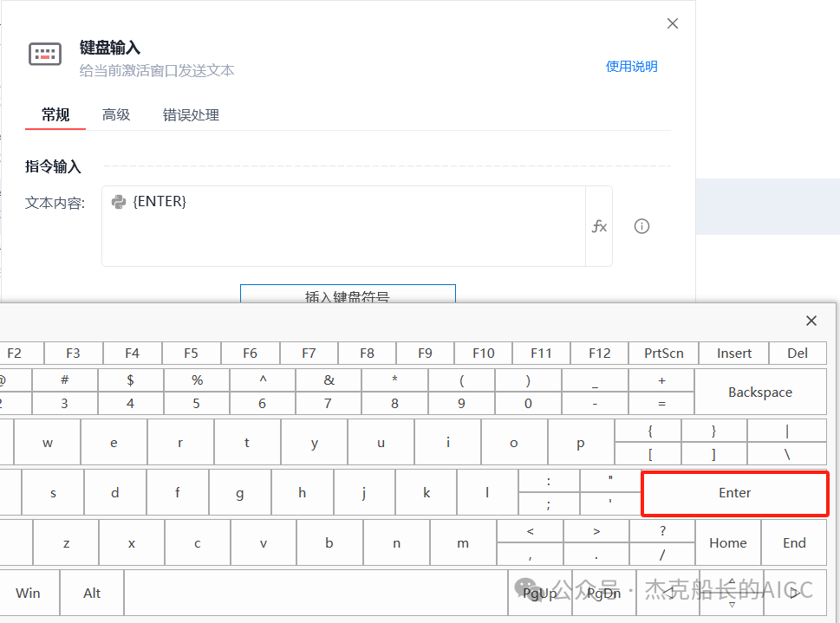The height and width of the screenshot is (623, 840).
Task: Click the letter g key
Action: pyautogui.click(x=240, y=493)
